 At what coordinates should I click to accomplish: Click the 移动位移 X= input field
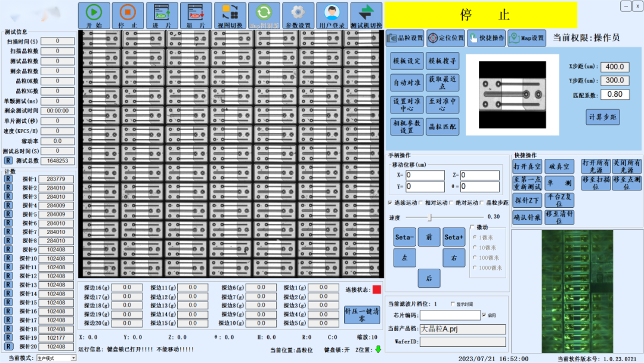(425, 175)
